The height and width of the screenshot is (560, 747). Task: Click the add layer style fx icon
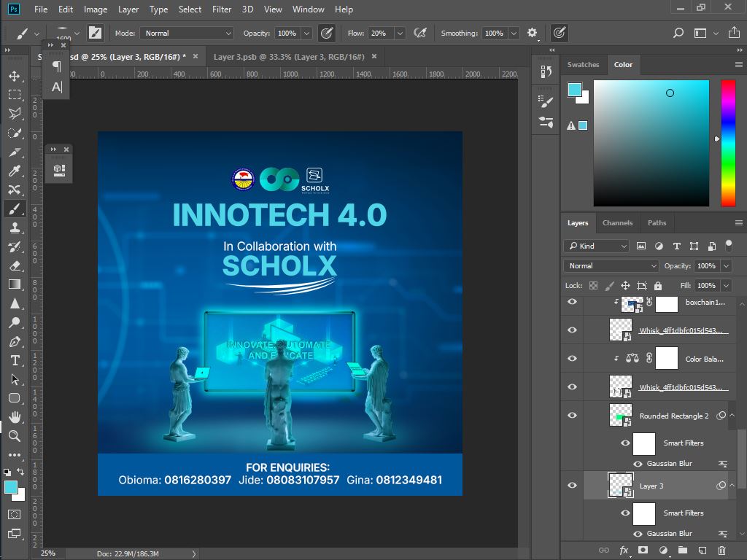(x=624, y=551)
